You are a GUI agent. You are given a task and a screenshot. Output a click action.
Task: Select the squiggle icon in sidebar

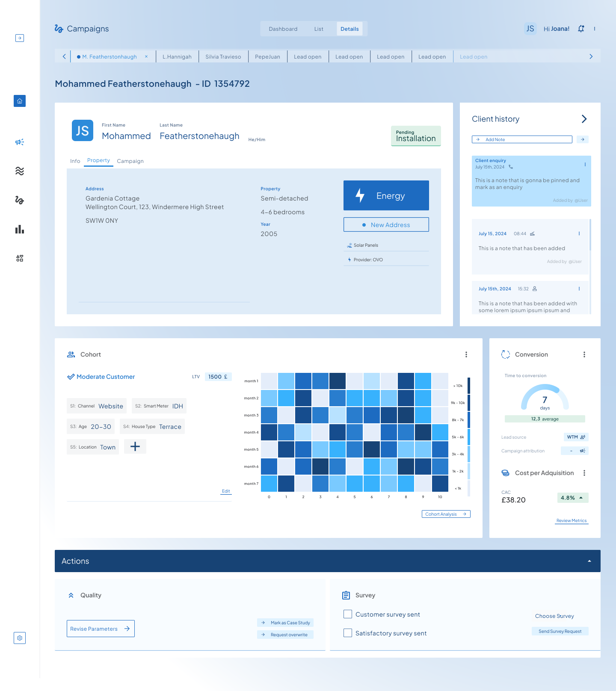click(20, 200)
